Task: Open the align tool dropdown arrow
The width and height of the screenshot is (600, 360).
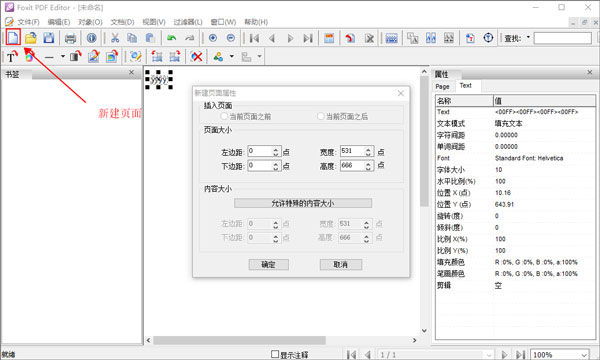Action: (x=259, y=57)
